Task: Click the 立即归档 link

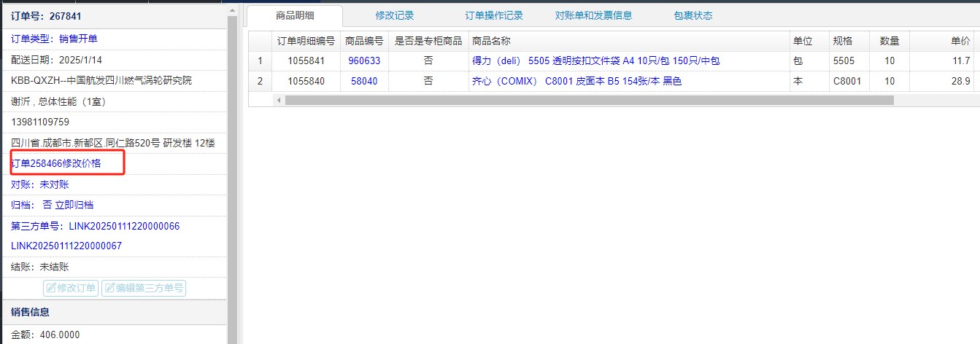Action: pos(74,206)
